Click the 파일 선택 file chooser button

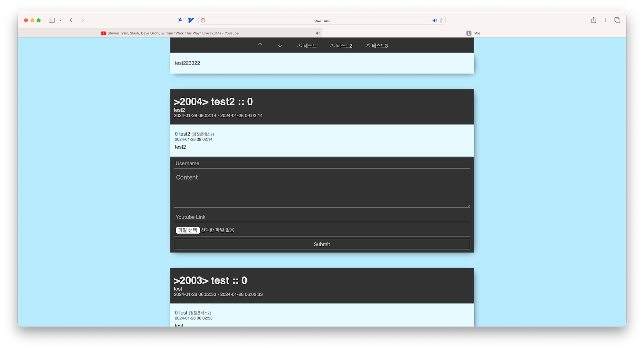[187, 230]
